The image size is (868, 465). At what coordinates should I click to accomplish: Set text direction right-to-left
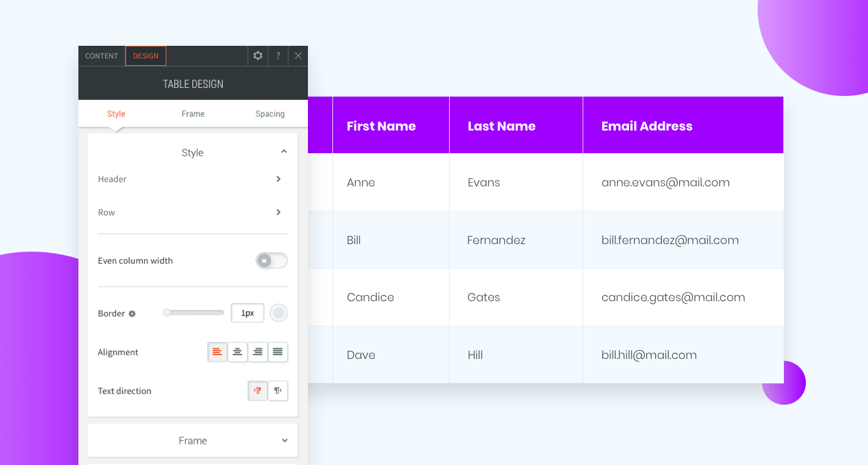coord(278,390)
